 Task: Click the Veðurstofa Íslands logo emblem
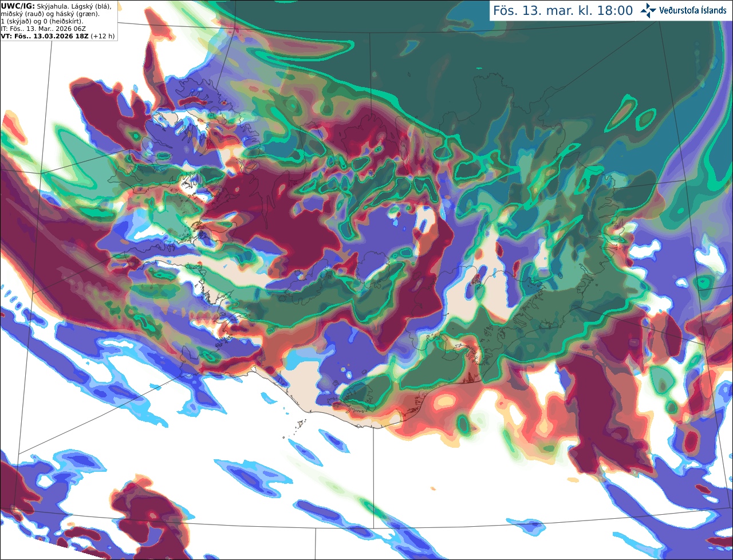(x=648, y=10)
